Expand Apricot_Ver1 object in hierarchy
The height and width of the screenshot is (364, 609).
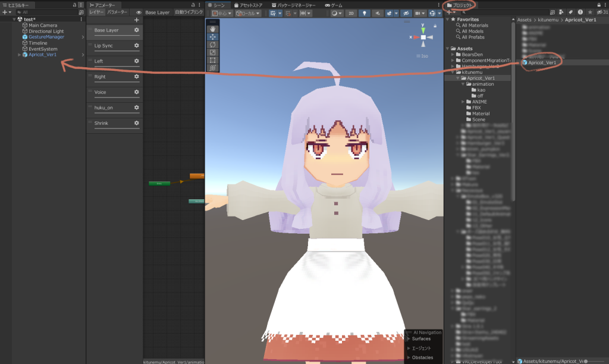20,55
